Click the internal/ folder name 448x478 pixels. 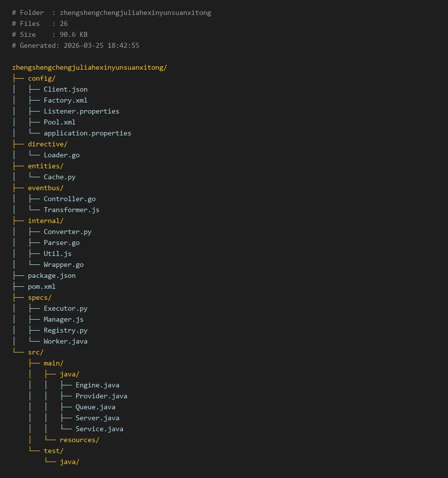point(45,221)
